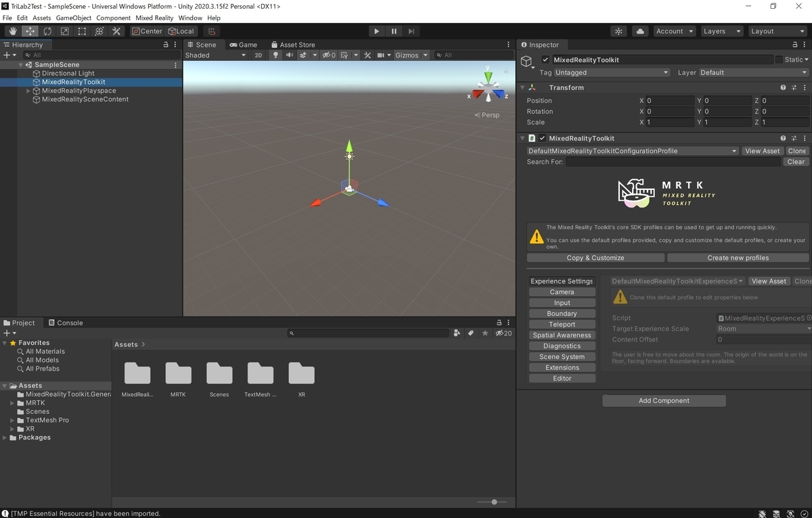The height and width of the screenshot is (518, 812).
Task: Open the Mixed Reality menu
Action: click(x=154, y=18)
